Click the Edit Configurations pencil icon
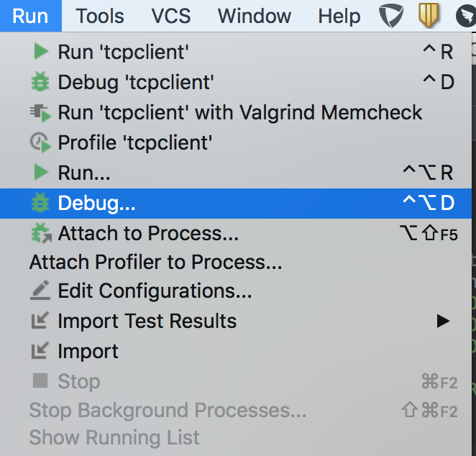The width and height of the screenshot is (476, 456). [40, 291]
